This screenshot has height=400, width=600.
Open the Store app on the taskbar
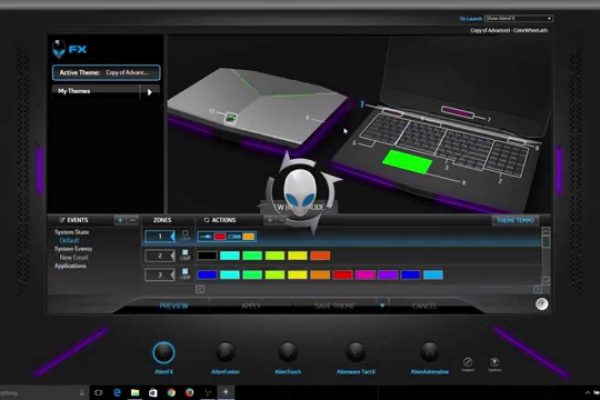(153, 392)
